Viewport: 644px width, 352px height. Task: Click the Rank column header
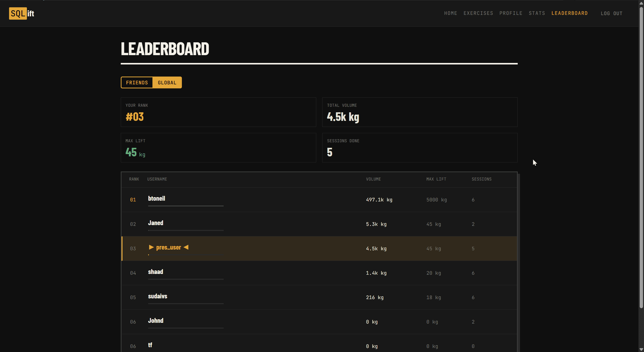pyautogui.click(x=134, y=179)
